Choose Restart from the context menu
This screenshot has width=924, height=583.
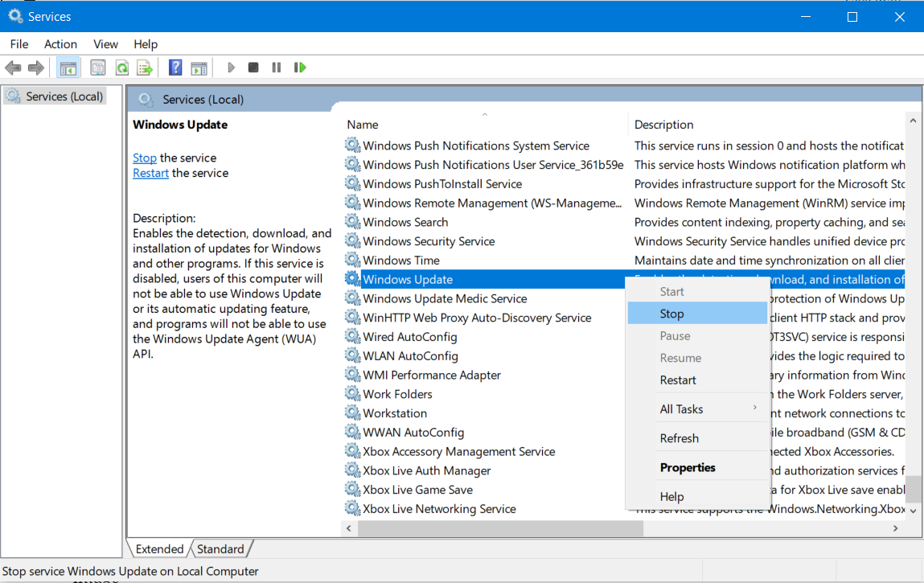(698, 380)
